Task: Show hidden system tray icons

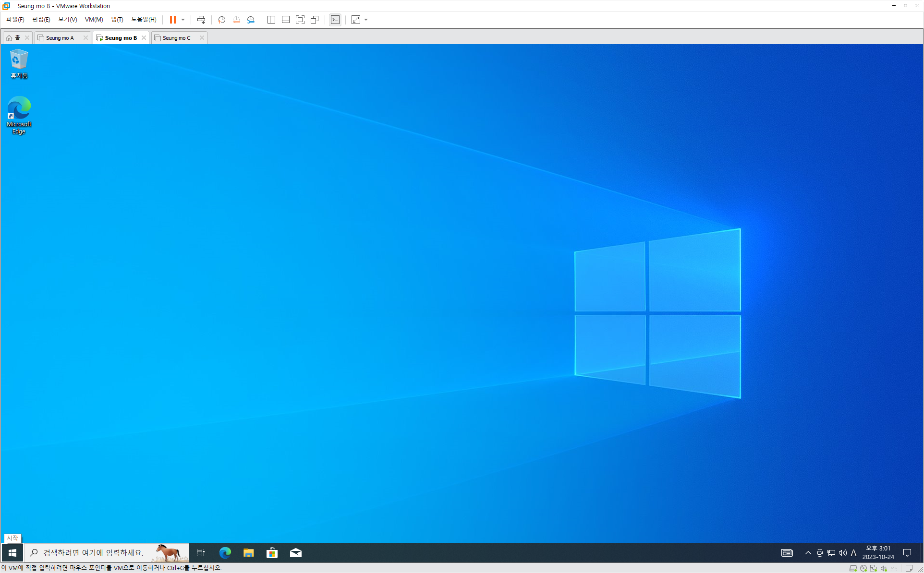Action: [x=808, y=553]
